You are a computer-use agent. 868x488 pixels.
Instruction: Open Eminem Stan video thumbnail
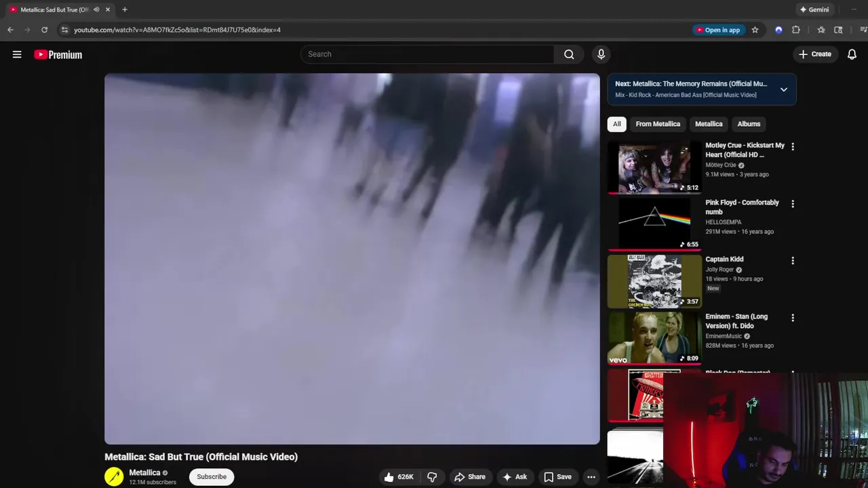click(654, 338)
